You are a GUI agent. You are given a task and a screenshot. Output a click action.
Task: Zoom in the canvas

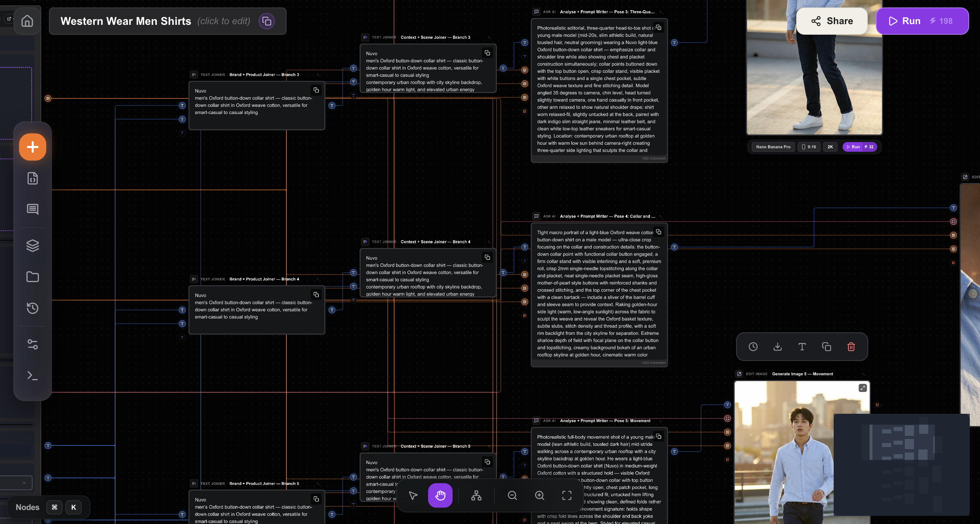point(539,495)
